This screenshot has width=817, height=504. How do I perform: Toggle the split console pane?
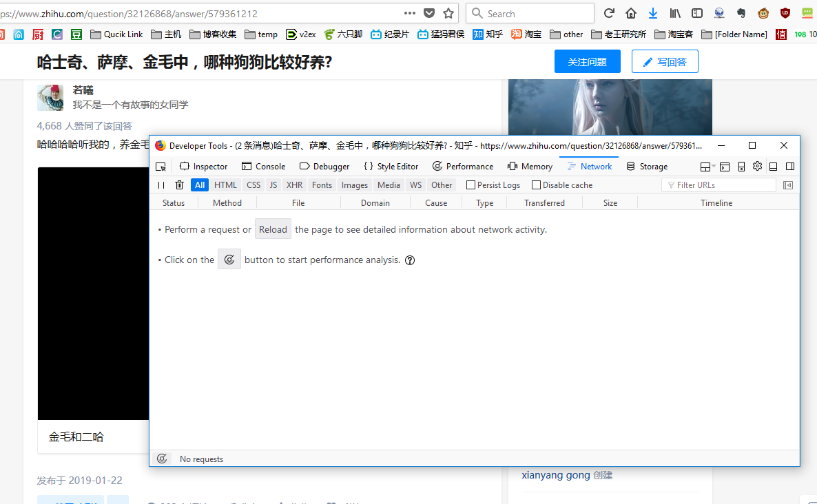[x=725, y=166]
